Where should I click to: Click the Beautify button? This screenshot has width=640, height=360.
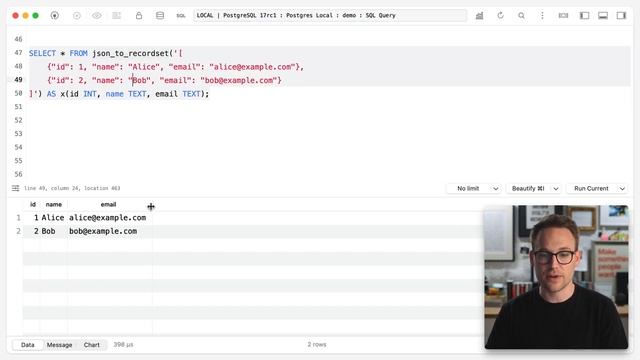pyautogui.click(x=528, y=189)
